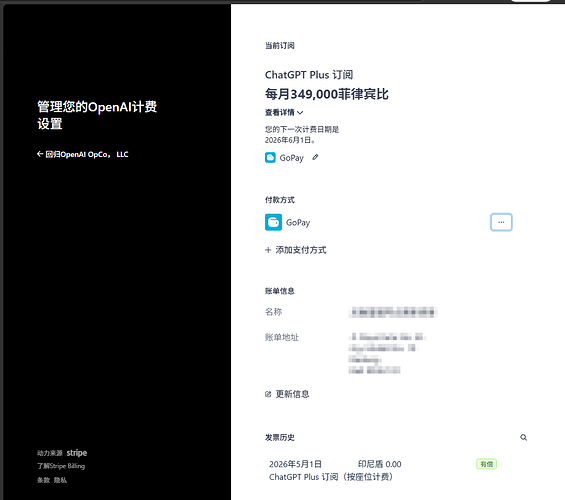This screenshot has height=500, width=565.
Task: Select the ChatGPT Plus 订阅 title text
Action: click(x=309, y=75)
